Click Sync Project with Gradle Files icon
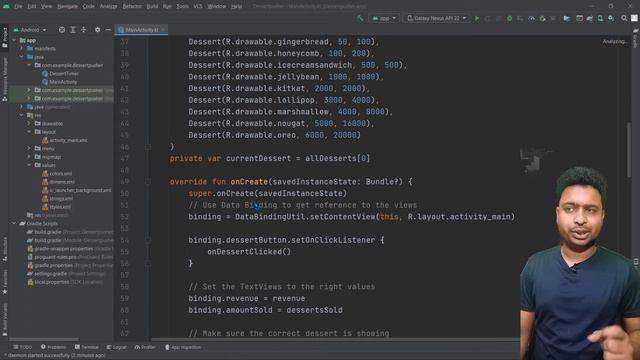The height and width of the screenshot is (360, 640). (590, 18)
